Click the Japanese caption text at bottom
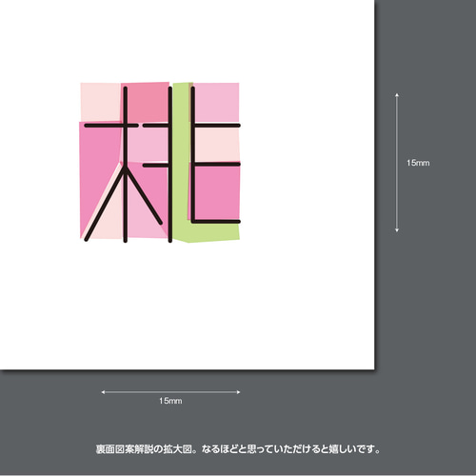Image resolution: width=476 pixels, height=476 pixels. coord(238,449)
